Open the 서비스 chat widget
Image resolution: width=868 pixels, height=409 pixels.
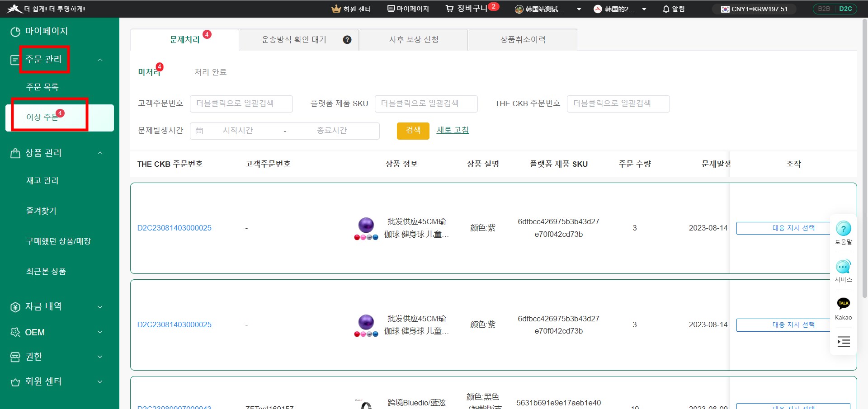pos(844,271)
